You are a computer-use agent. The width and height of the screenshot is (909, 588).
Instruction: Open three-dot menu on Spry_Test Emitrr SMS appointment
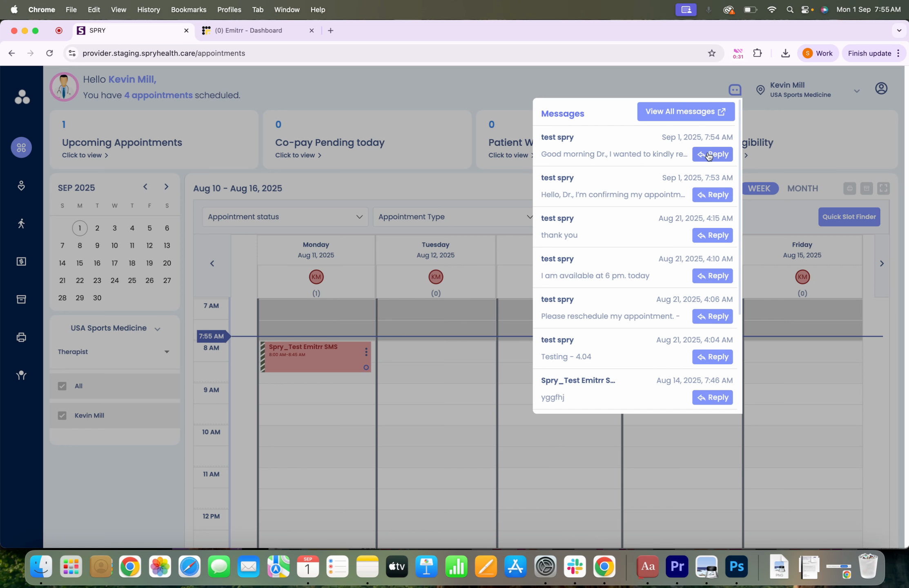coord(366,352)
